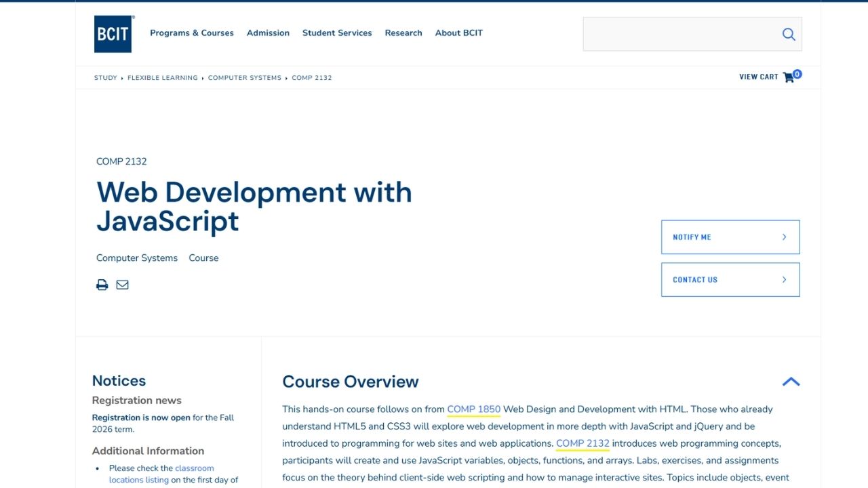The image size is (868, 488).
Task: Open the Admission menu
Action: (268, 33)
